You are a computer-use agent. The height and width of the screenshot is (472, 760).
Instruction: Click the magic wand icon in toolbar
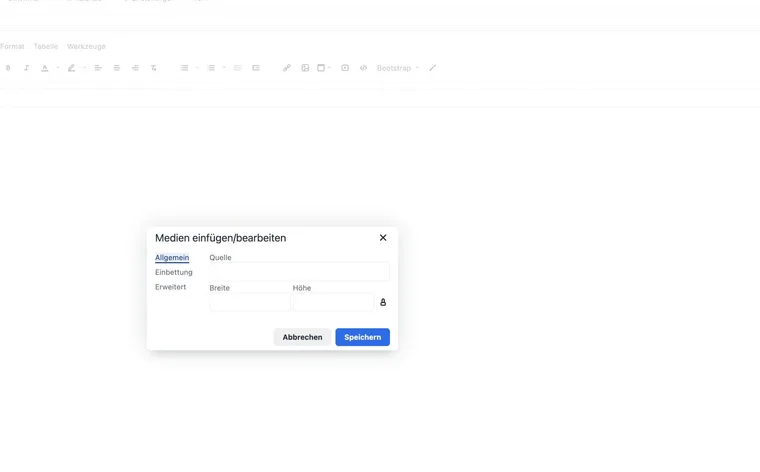pyautogui.click(x=433, y=68)
